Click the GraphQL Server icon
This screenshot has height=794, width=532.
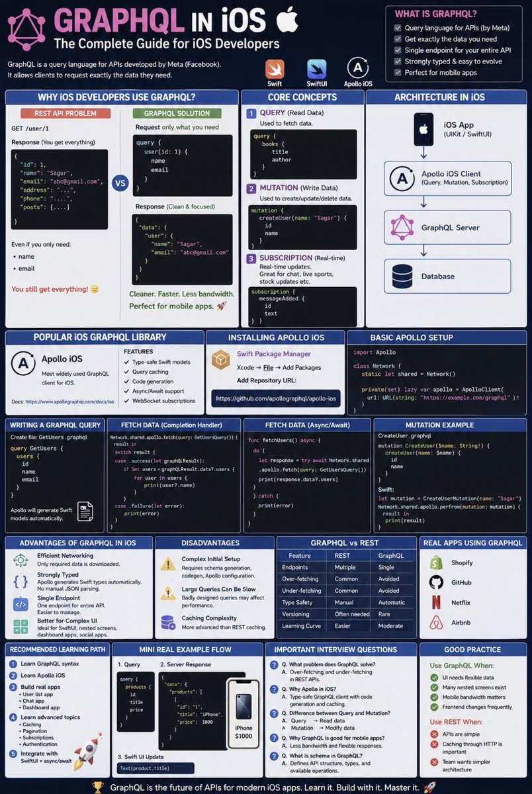(402, 228)
